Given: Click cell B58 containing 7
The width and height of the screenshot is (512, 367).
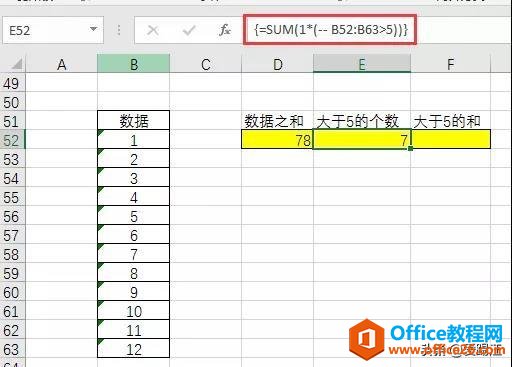Looking at the screenshot, I should pyautogui.click(x=134, y=254).
